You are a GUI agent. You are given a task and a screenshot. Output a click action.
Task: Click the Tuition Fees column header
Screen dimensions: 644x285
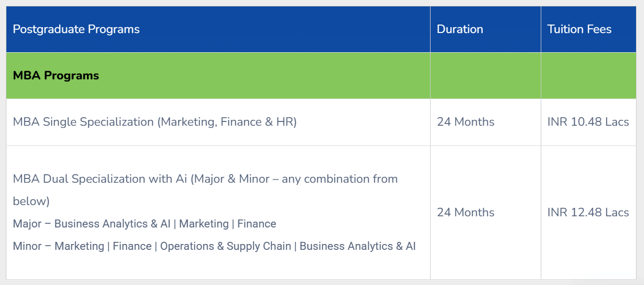[579, 29]
